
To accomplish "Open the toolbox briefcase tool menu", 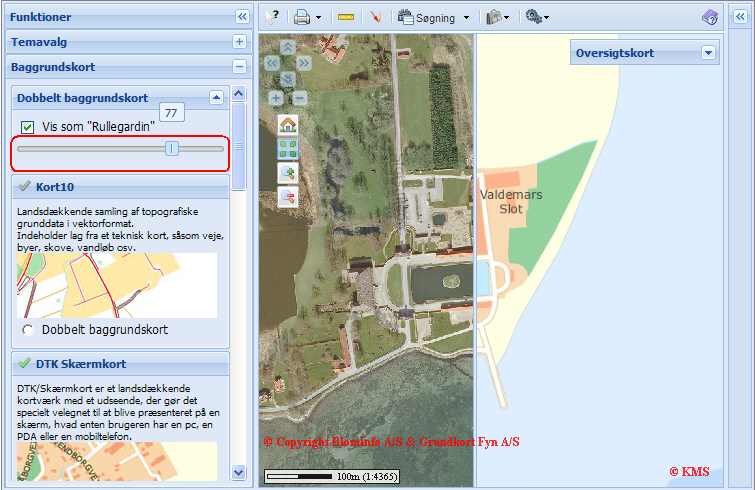I will click(497, 17).
